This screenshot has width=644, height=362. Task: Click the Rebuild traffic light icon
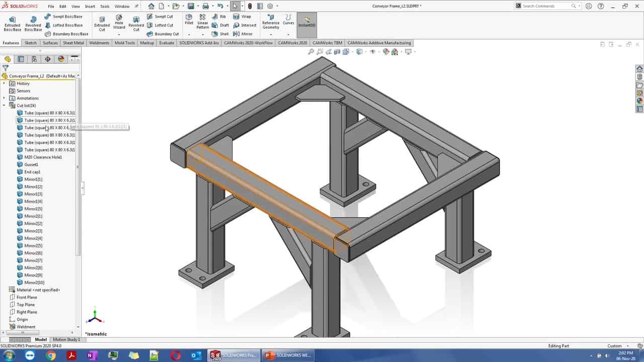pos(250,6)
